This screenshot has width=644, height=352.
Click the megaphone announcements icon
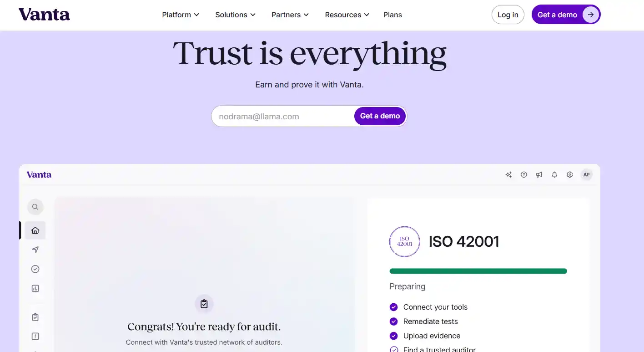click(x=539, y=174)
